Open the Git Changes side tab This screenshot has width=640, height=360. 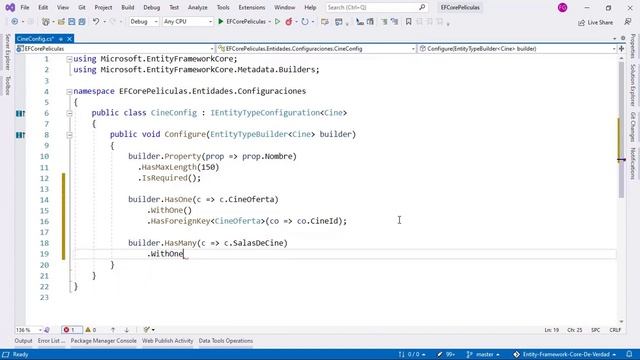tap(633, 127)
